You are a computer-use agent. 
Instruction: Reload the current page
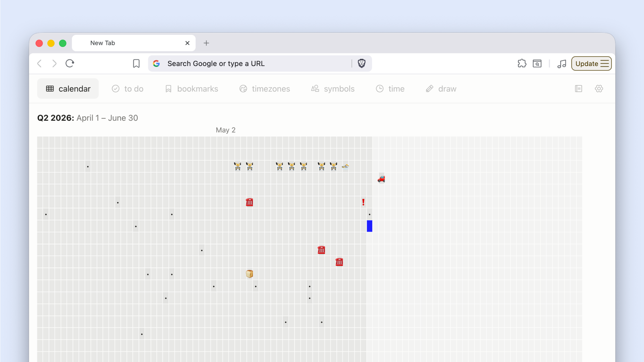70,63
